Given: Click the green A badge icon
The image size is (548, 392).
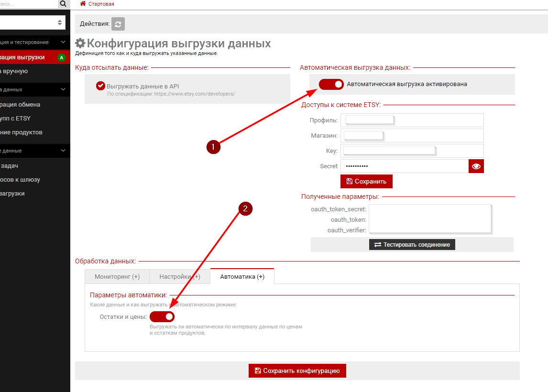Looking at the screenshot, I should coord(61,58).
